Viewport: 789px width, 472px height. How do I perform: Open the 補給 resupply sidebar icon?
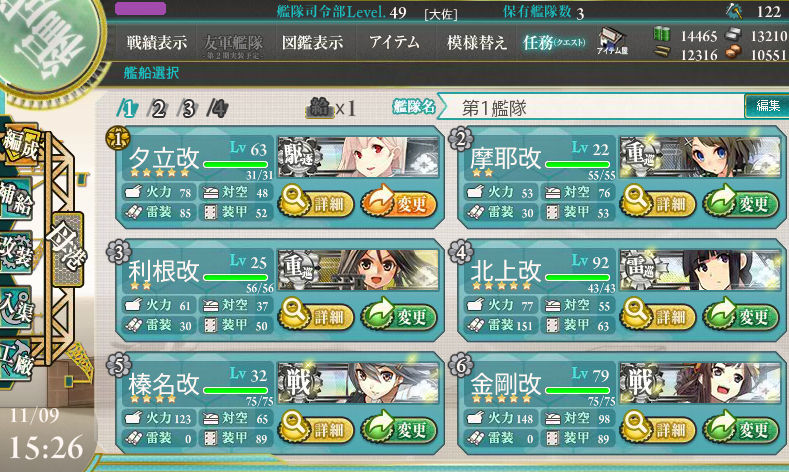(x=16, y=198)
